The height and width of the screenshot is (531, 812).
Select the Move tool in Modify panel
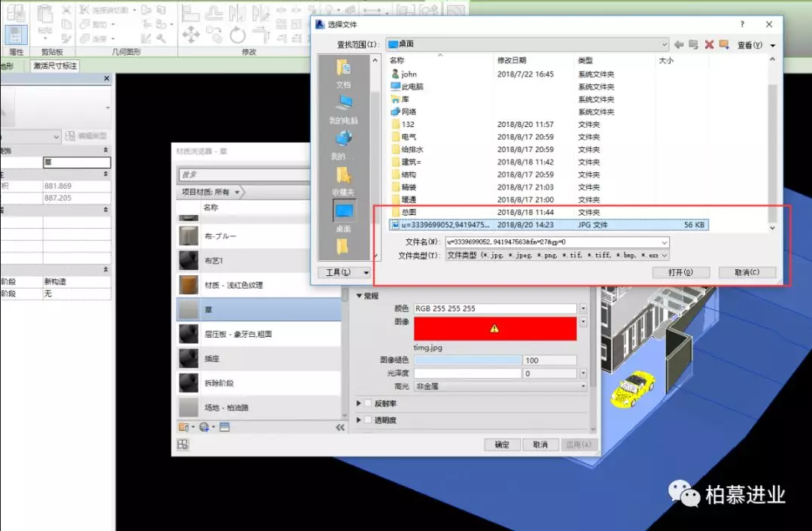tap(190, 35)
